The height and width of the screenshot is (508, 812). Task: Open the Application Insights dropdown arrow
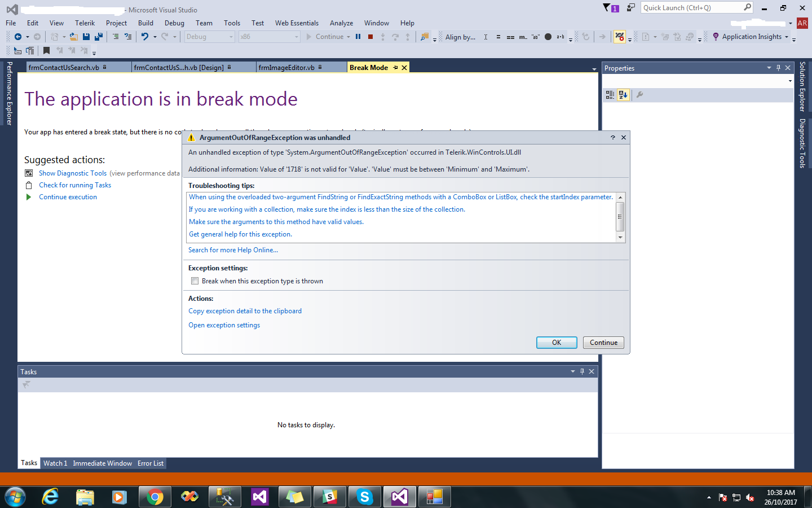[787, 37]
